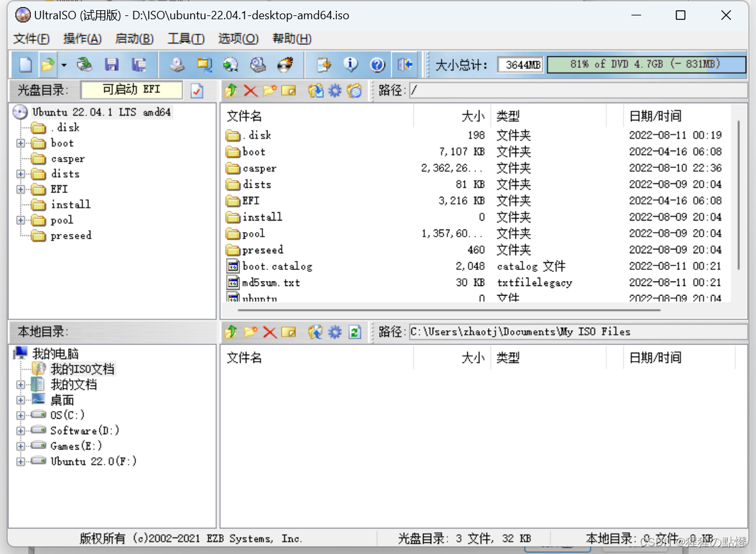
Task: Click the New Folder icon in disc toolbar
Action: coord(270,90)
